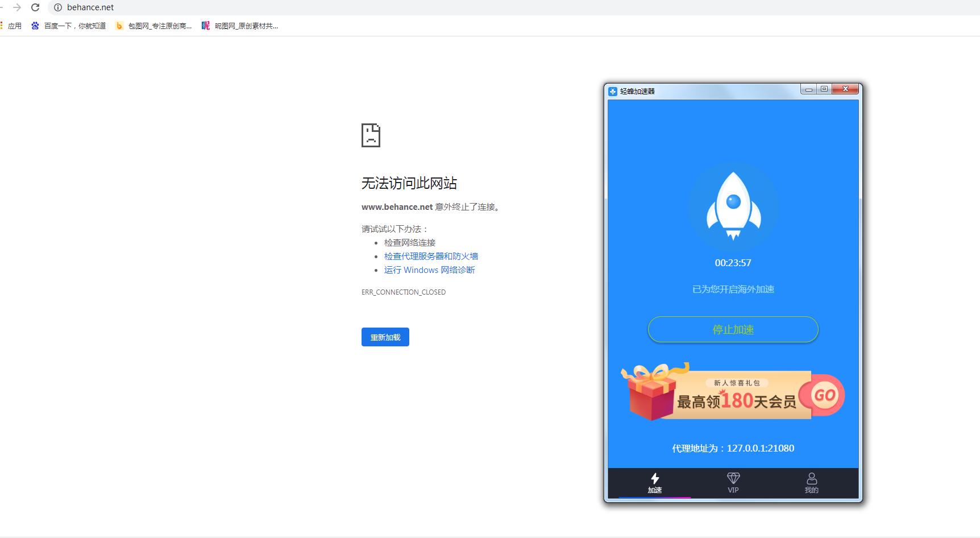Image resolution: width=980 pixels, height=538 pixels.
Task: Click the GO button on promo banner
Action: pos(824,395)
